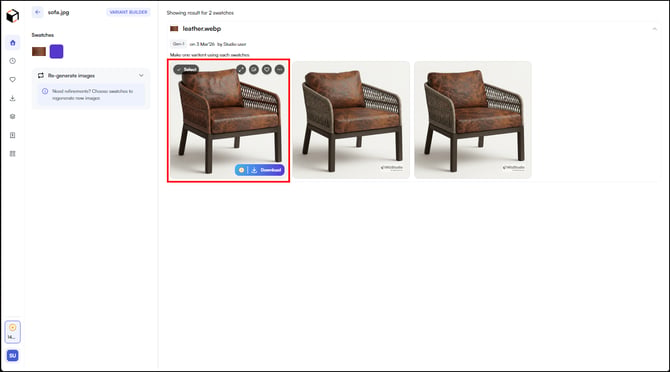Click the re-generate loop icon

coord(41,76)
